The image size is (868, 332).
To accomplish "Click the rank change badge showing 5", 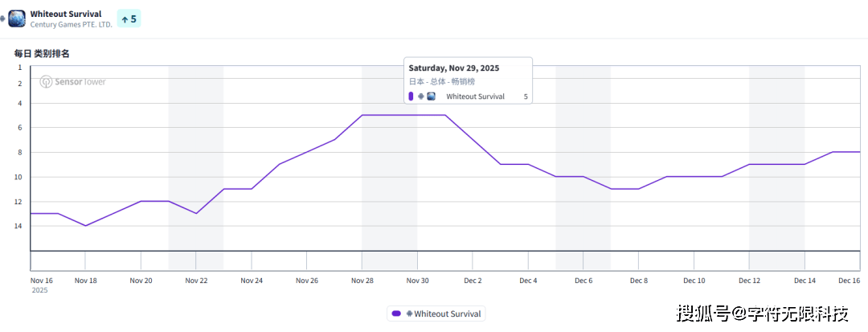I will (129, 18).
